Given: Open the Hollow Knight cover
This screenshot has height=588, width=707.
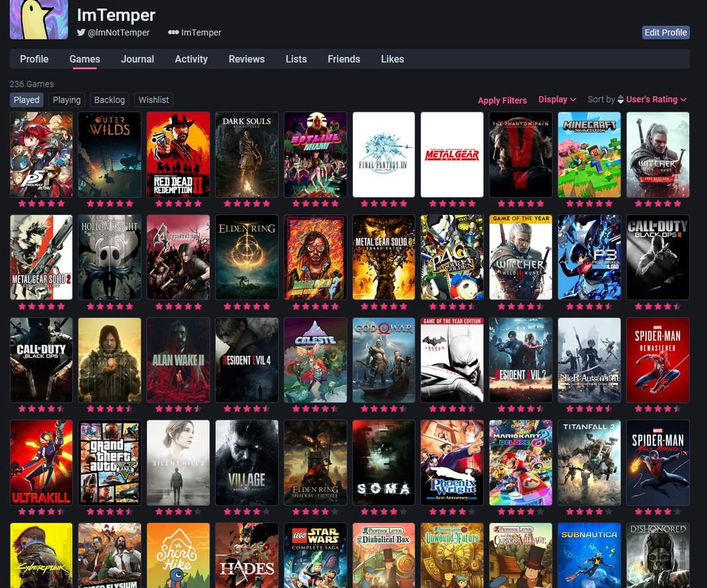Looking at the screenshot, I should coord(110,257).
